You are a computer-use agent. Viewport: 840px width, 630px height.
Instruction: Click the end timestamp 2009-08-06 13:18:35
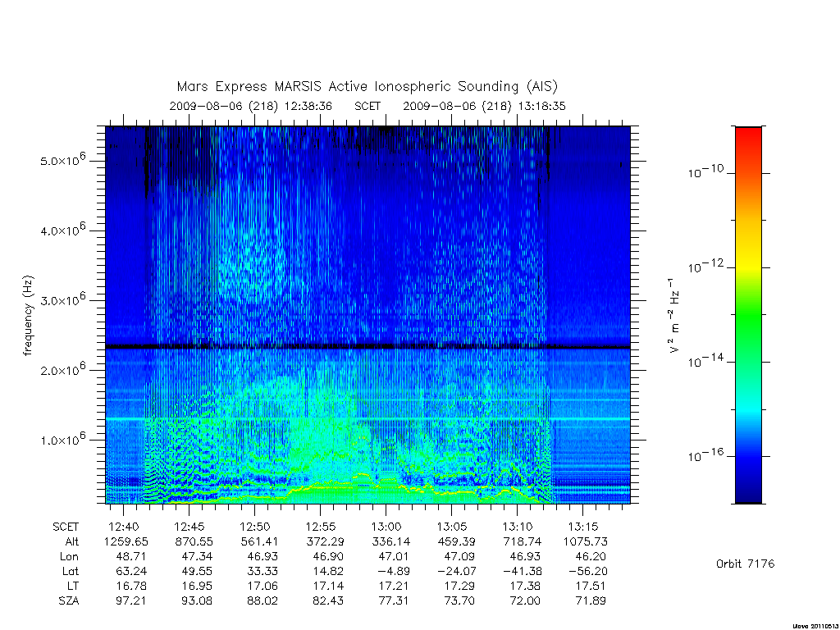click(x=484, y=106)
